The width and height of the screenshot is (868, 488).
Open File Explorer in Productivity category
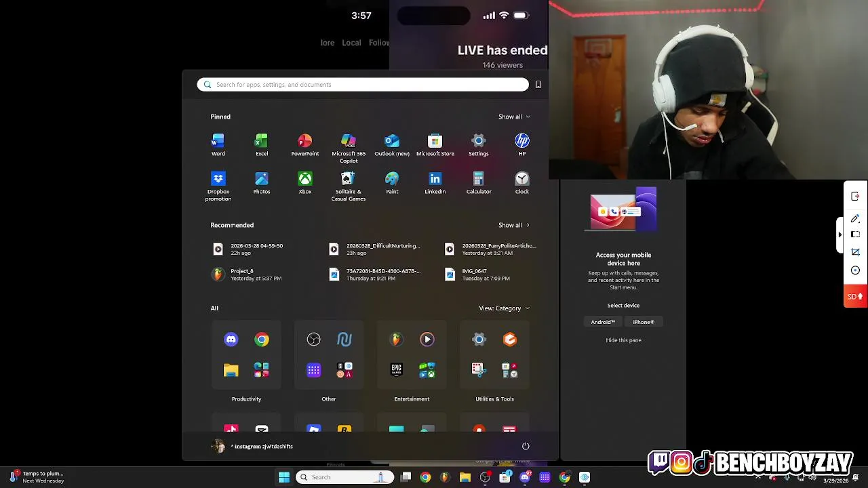[231, 370]
